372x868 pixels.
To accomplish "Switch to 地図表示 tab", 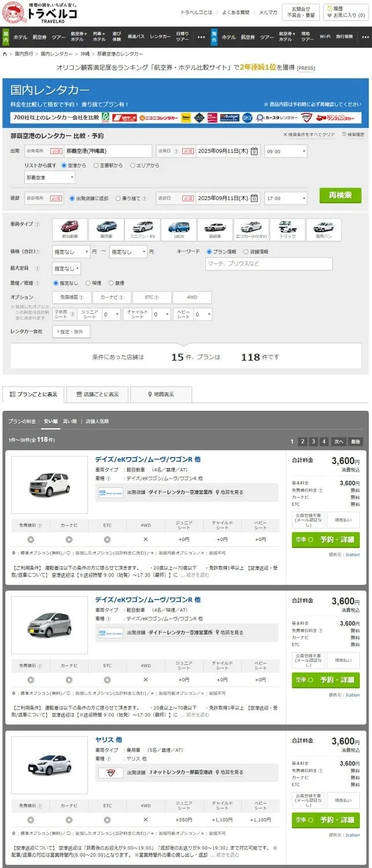I will point(160,394).
